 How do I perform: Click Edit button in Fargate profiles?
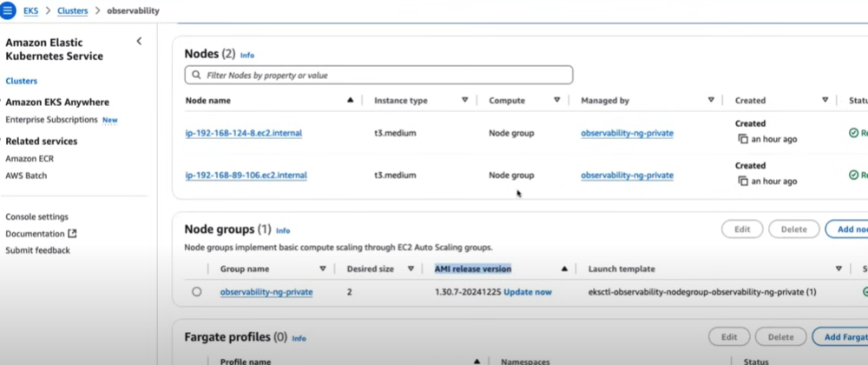(729, 336)
